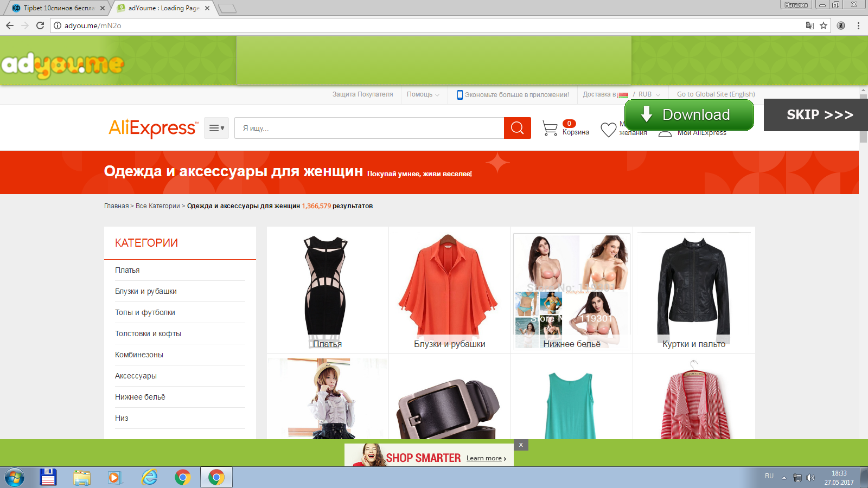Click the green Download button
This screenshot has width=868, height=488.
(689, 115)
